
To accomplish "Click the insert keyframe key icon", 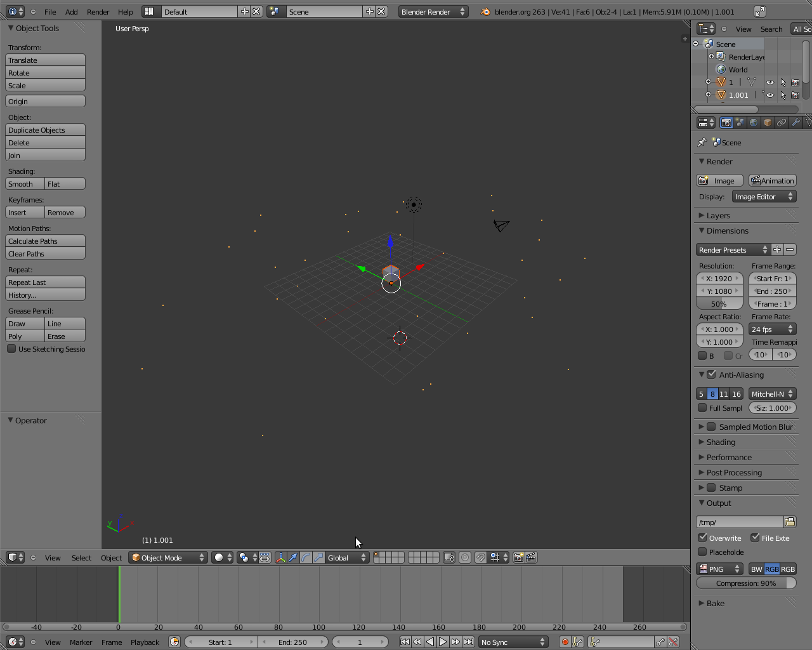I will coord(661,642).
